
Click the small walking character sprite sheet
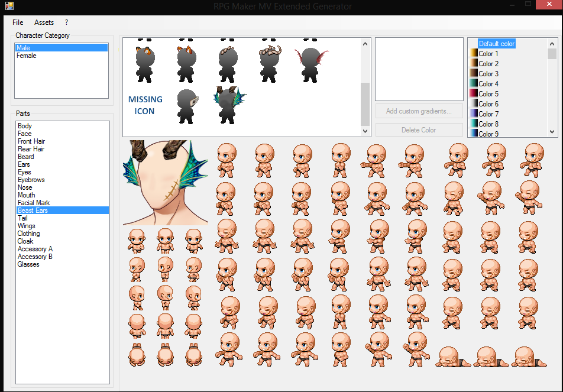pos(166,297)
